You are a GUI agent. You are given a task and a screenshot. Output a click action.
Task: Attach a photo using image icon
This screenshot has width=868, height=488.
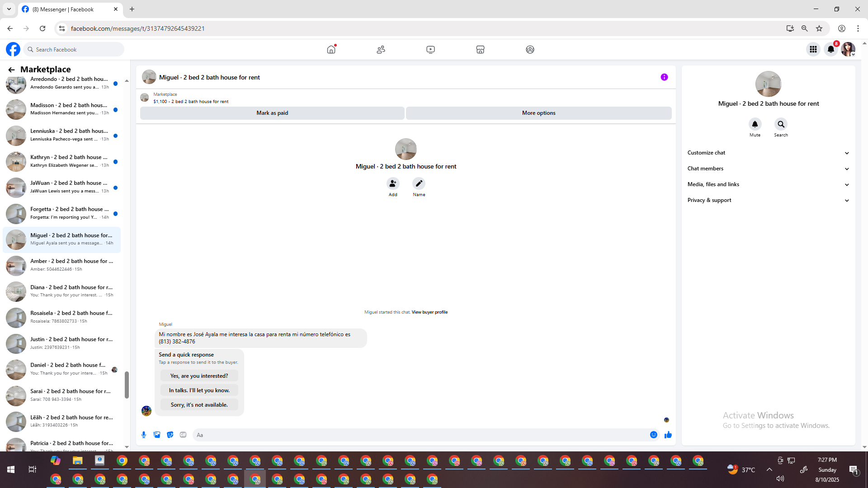(157, 435)
